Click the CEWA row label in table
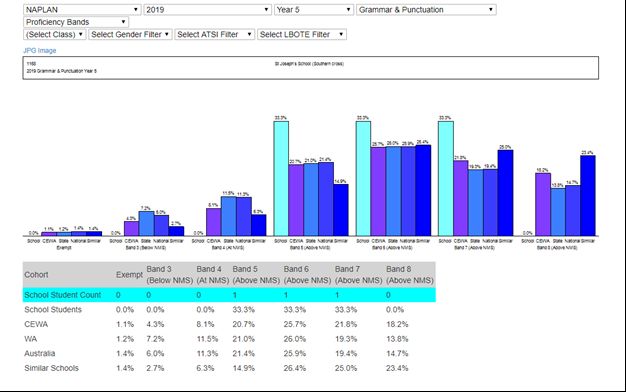Image resolution: width=626 pixels, height=392 pixels. [36, 324]
